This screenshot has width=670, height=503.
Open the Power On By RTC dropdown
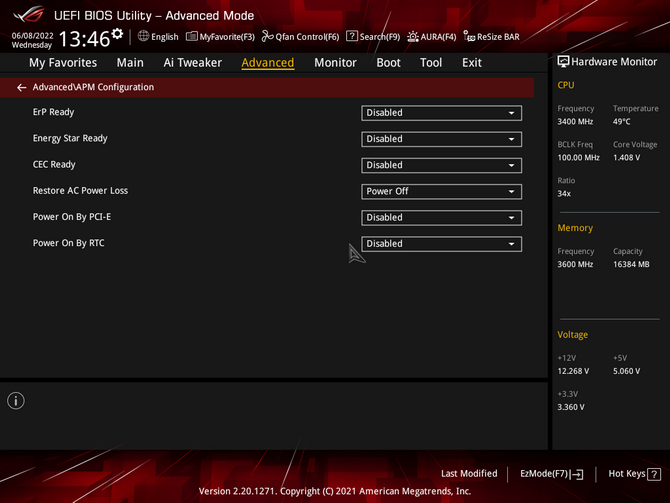pyautogui.click(x=441, y=243)
